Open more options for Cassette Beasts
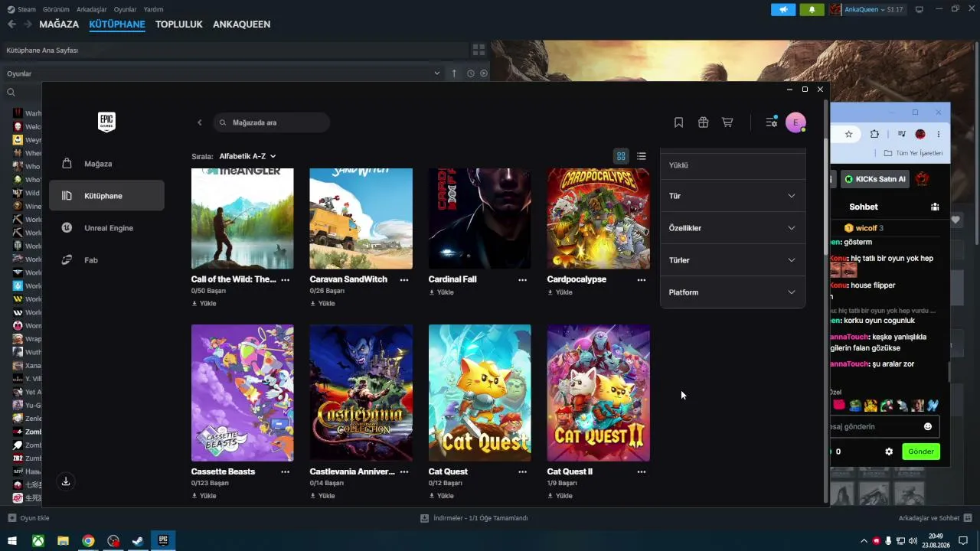Viewport: 980px width, 551px height. [x=286, y=472]
